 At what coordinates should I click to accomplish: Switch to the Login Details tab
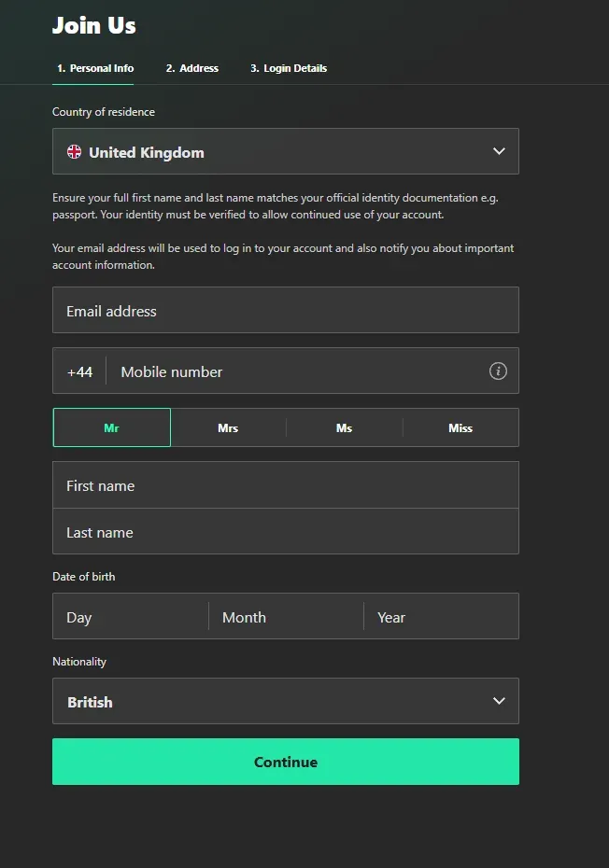289,68
